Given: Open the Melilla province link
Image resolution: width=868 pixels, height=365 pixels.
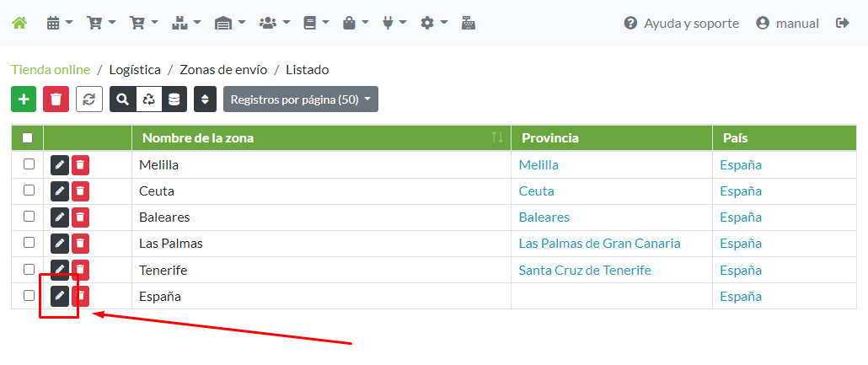Looking at the screenshot, I should 538,164.
